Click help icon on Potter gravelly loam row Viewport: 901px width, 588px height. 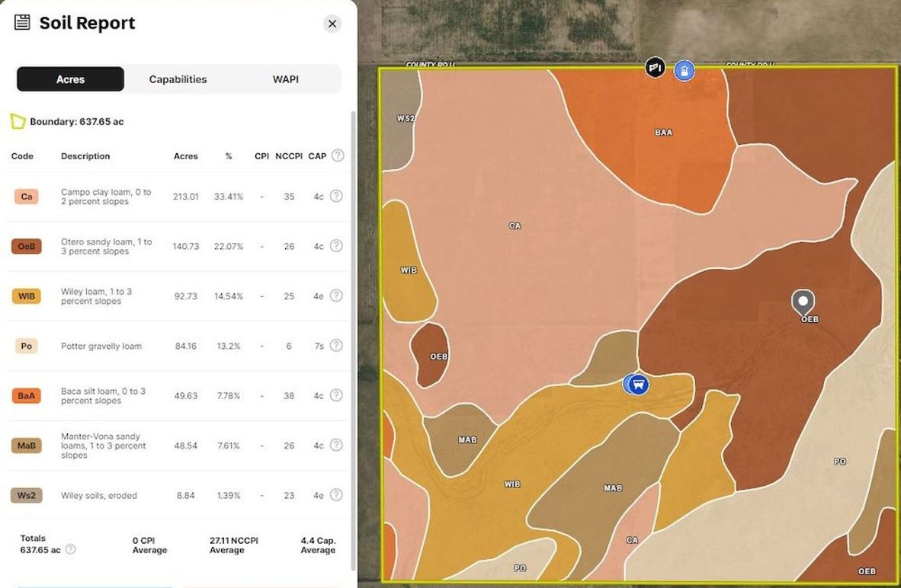click(x=336, y=345)
